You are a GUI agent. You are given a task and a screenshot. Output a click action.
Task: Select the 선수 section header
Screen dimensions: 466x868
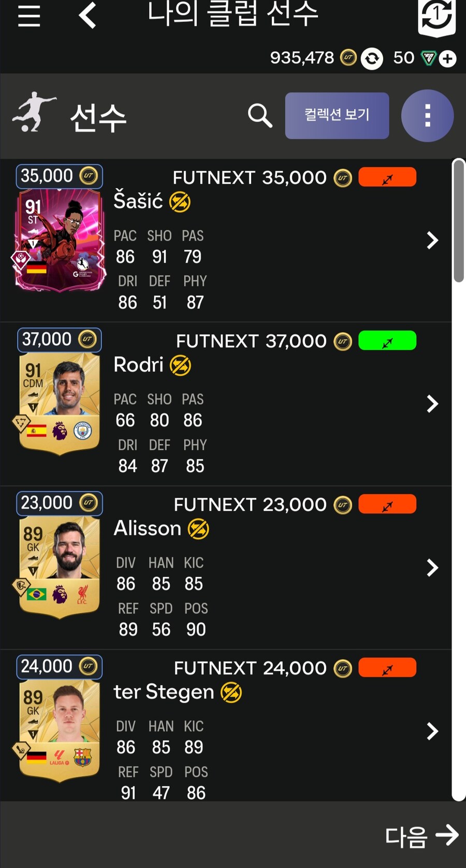pyautogui.click(x=98, y=117)
